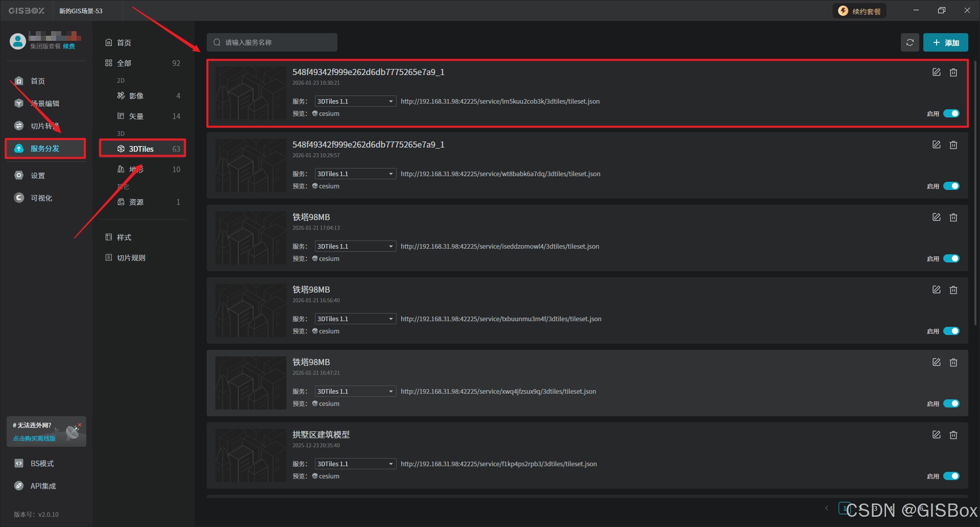Image resolution: width=980 pixels, height=527 pixels.
Task: Delete the 548f49342f999e service created 10:29:57
Action: [x=953, y=145]
